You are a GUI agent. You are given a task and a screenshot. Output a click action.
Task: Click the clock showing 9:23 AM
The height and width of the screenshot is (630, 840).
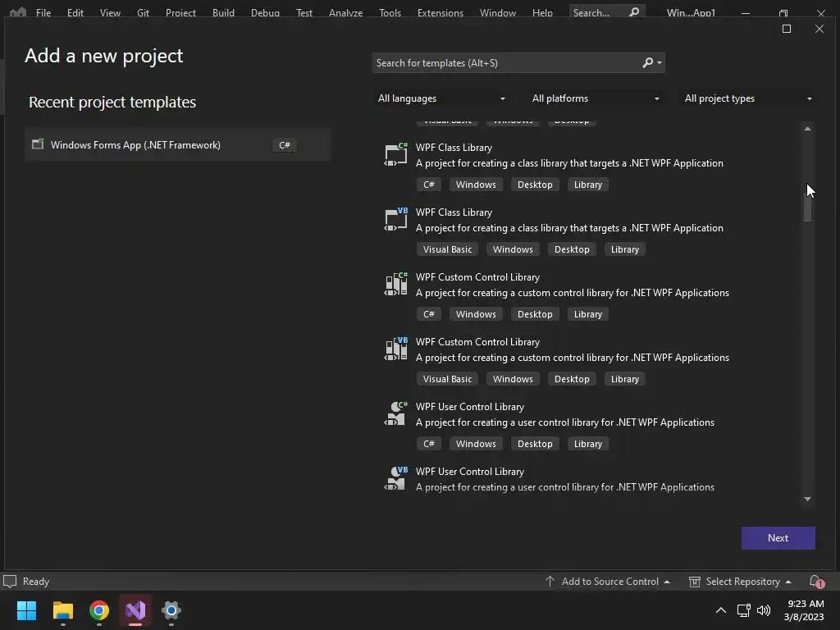pyautogui.click(x=806, y=604)
